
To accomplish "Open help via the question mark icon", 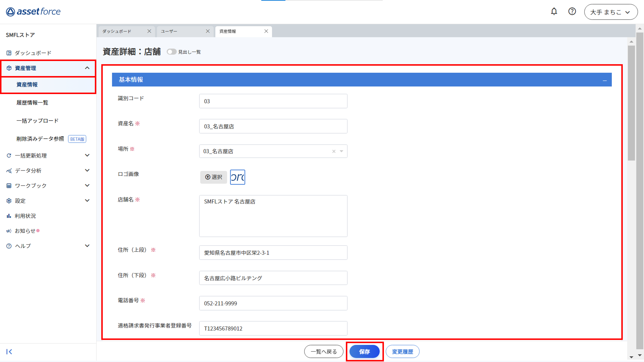I will [x=572, y=12].
